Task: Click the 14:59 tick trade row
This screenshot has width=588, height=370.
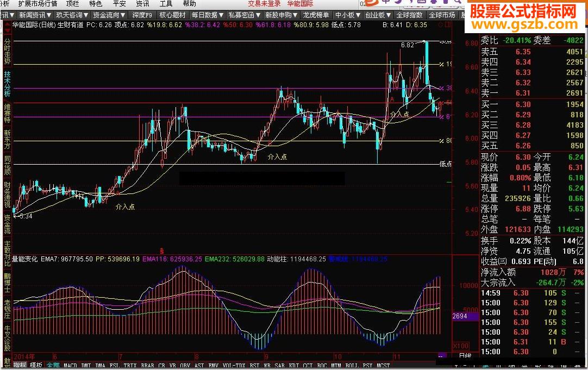Action: [x=531, y=293]
